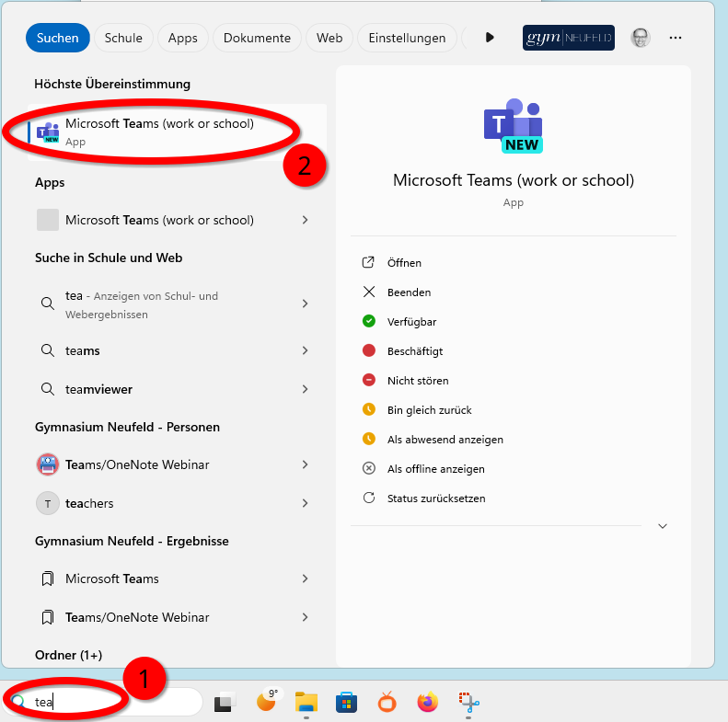Screen dimensions: 728x722
Task: Open Snipping Tool from taskbar
Action: coord(468,702)
